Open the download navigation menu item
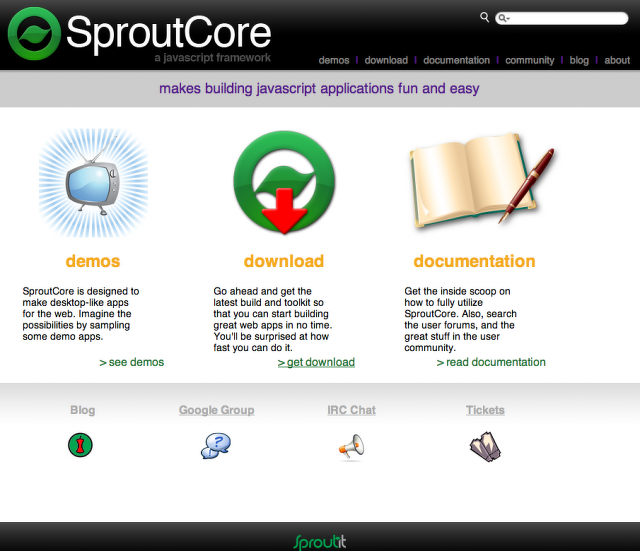Screen dimensions: 640x551 coord(386,60)
